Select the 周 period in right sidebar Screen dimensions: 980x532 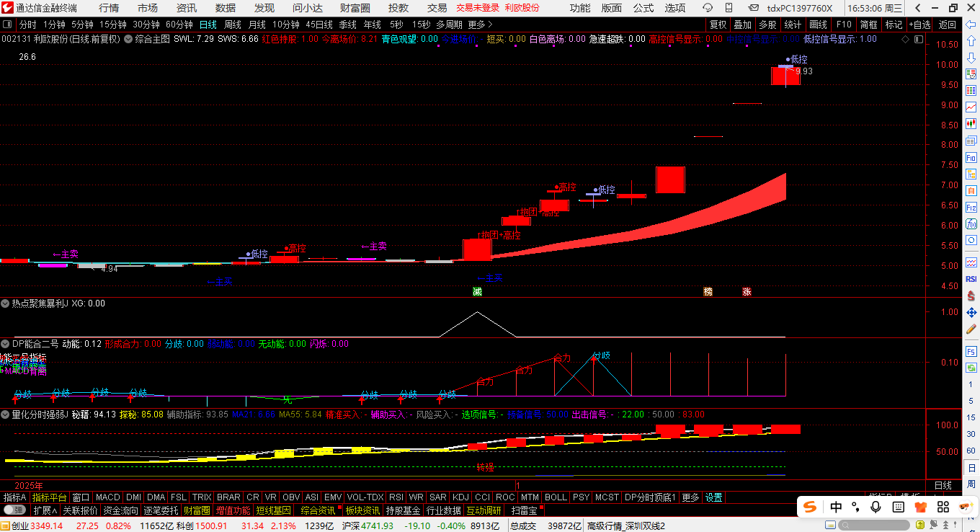coord(971,485)
